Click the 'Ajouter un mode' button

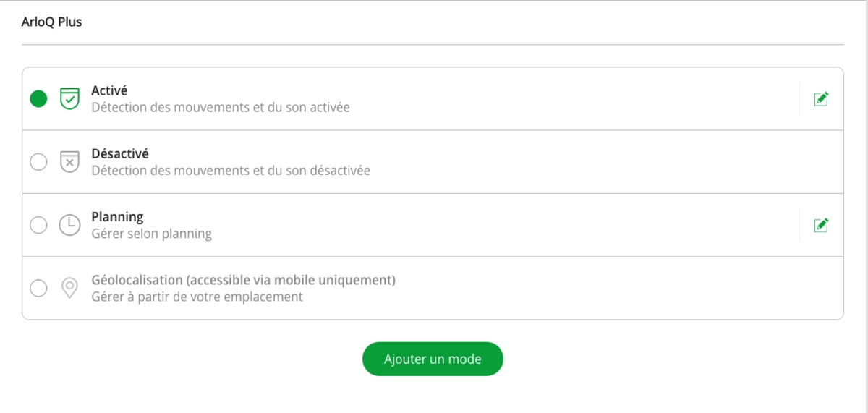(x=433, y=359)
